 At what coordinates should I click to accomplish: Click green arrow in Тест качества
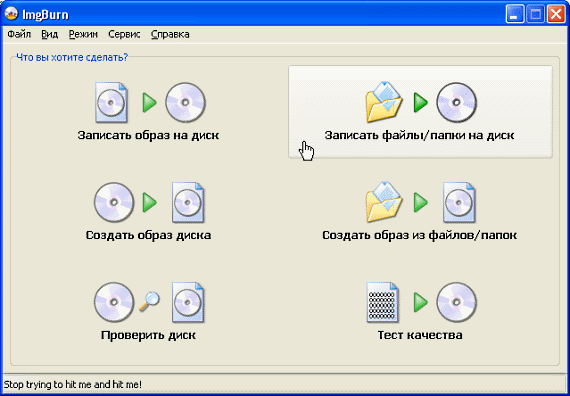click(x=421, y=303)
